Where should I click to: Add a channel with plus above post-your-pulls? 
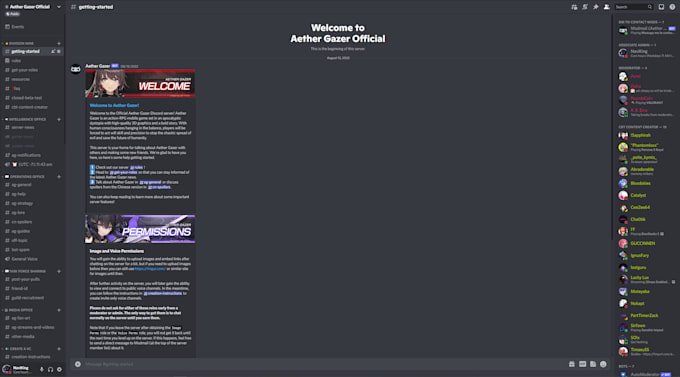pos(59,272)
